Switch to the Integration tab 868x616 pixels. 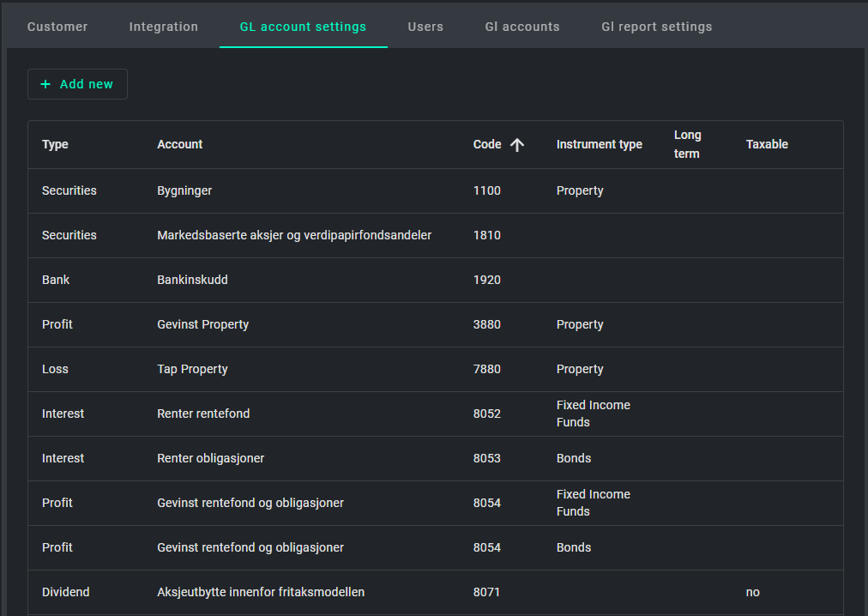164,27
